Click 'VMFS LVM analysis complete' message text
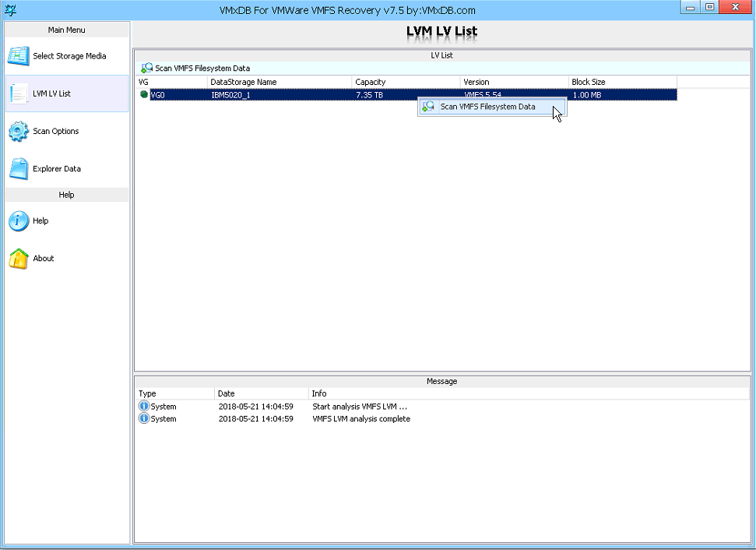The image size is (756, 550). click(361, 419)
